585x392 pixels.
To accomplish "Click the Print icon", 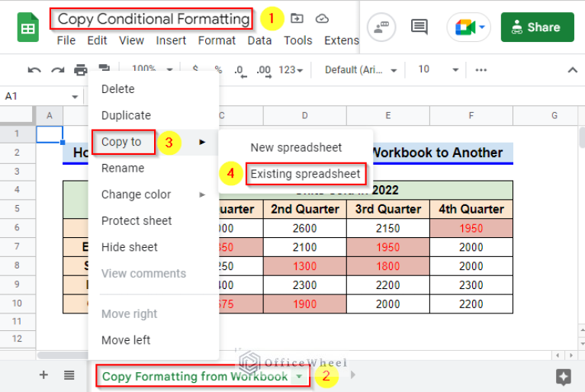I will 80,70.
